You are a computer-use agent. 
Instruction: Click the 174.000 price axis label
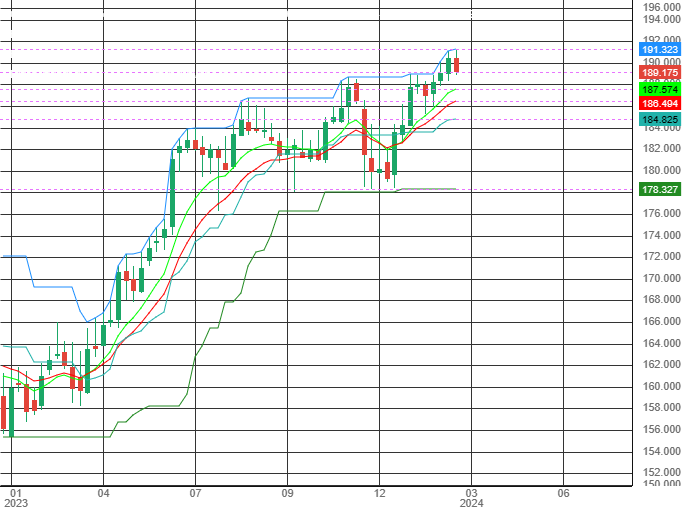click(661, 235)
